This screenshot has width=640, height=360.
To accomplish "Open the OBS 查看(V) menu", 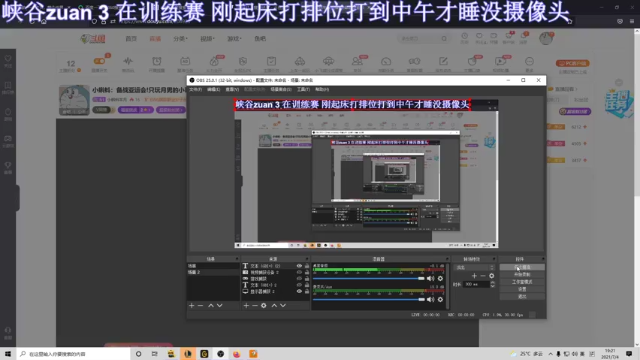I will click(x=232, y=89).
